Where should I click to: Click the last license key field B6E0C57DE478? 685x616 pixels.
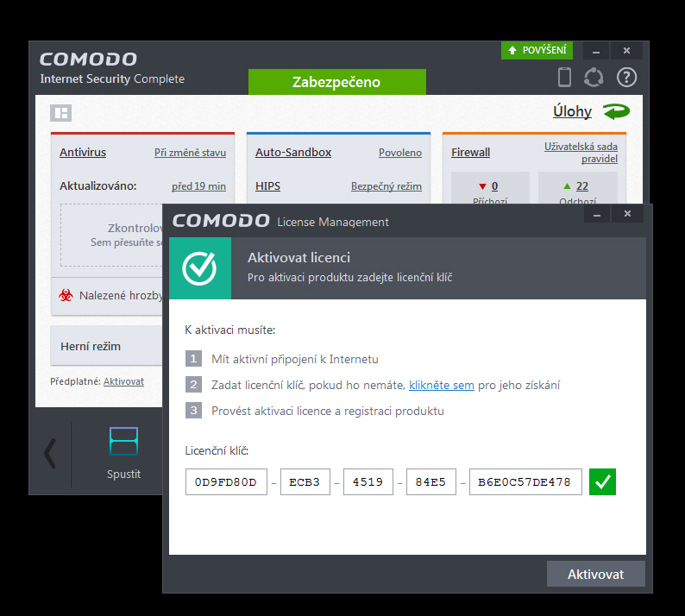(525, 482)
